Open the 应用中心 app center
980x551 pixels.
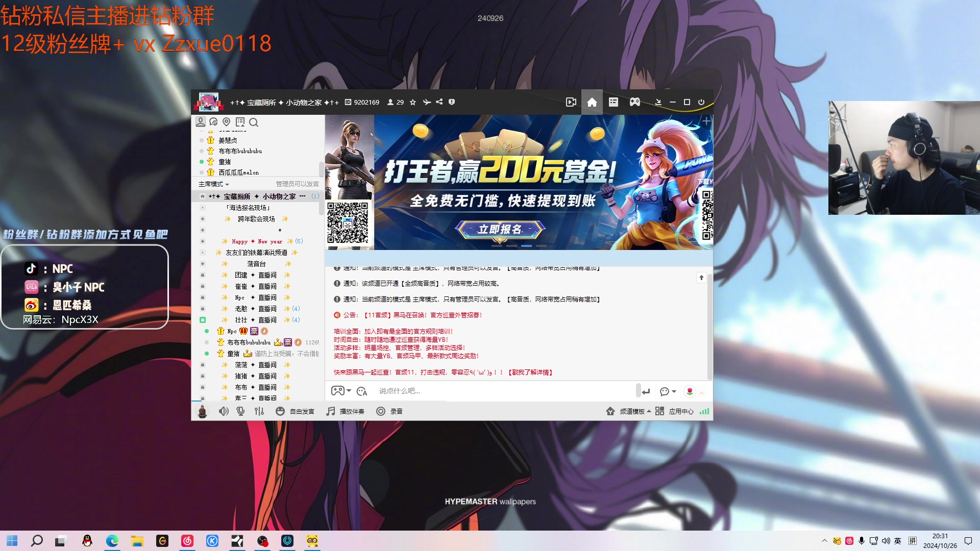click(x=674, y=411)
